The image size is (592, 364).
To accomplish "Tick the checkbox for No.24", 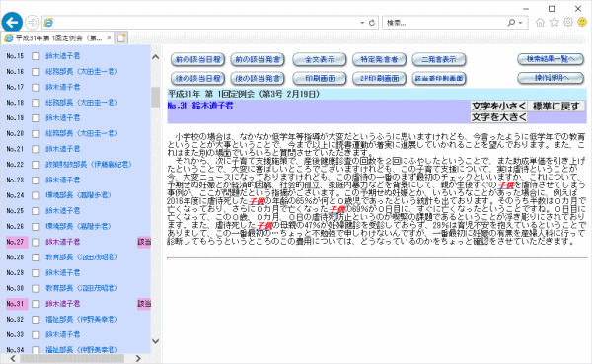I will pos(36,195).
